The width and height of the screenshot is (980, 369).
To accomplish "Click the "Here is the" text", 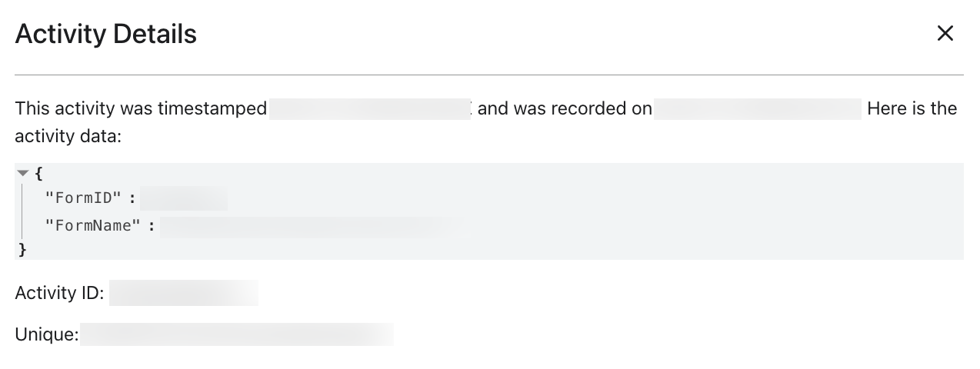I will [x=912, y=109].
